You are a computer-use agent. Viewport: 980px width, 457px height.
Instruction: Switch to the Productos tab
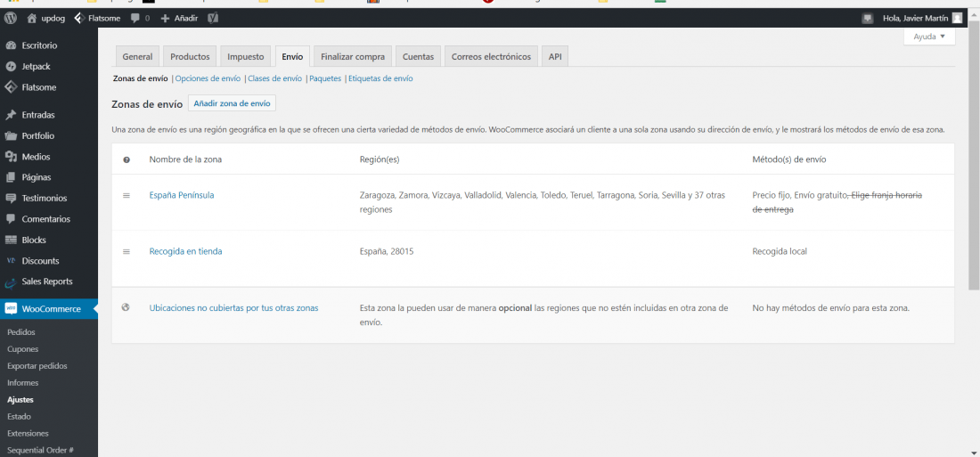coord(190,56)
